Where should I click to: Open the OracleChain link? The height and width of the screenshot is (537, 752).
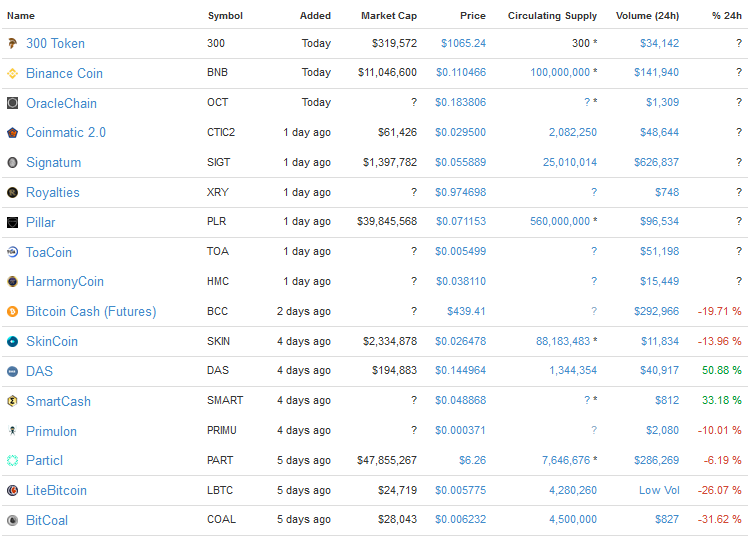point(61,103)
